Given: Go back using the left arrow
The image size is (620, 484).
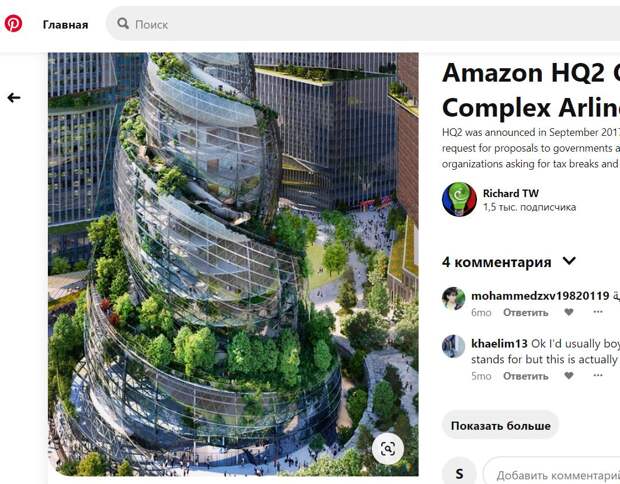Looking at the screenshot, I should (x=14, y=98).
